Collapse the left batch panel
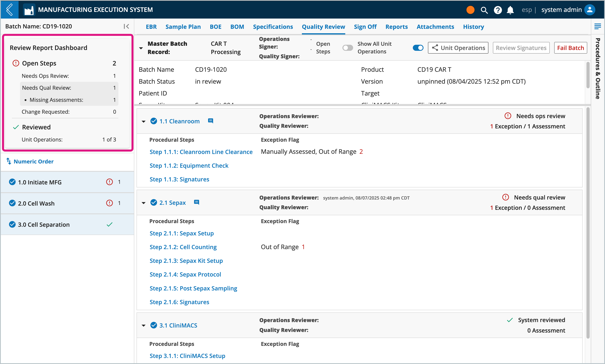 [126, 26]
